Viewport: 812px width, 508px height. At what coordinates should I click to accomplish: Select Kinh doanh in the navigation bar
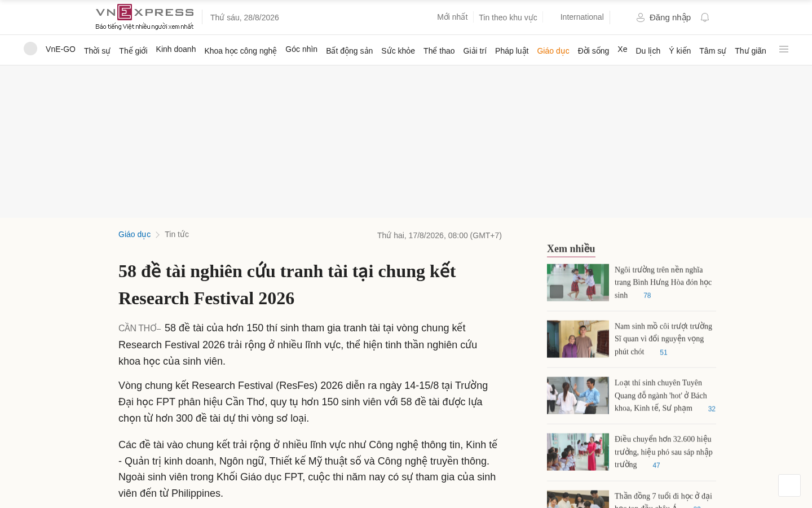pos(176,49)
